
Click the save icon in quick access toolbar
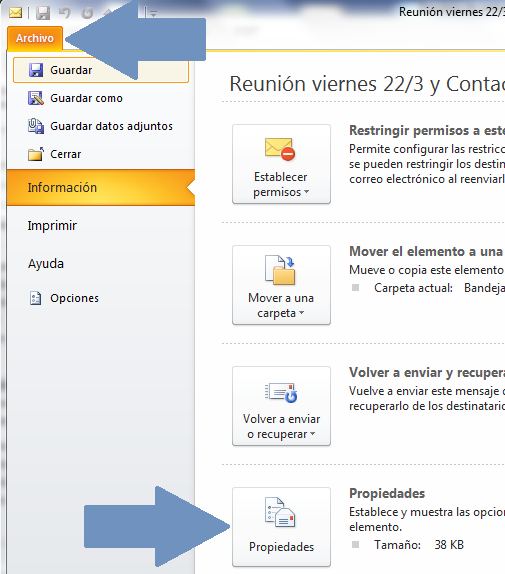(x=43, y=13)
